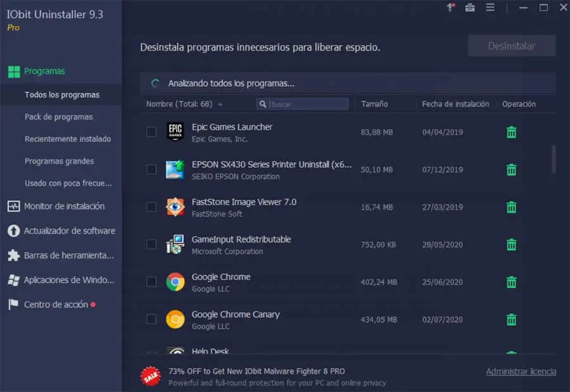
Task: Click the 04/04/2019 install date
Action: [443, 132]
